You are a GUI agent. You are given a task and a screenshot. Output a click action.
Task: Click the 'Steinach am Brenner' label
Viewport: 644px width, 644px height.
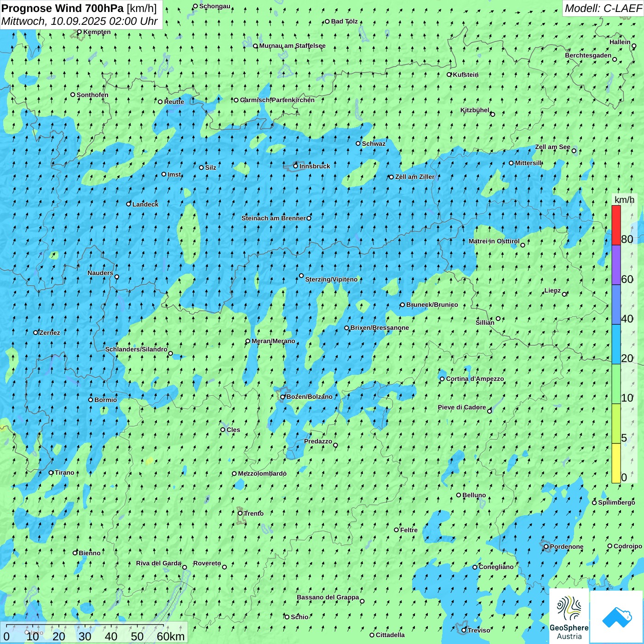pos(273,218)
